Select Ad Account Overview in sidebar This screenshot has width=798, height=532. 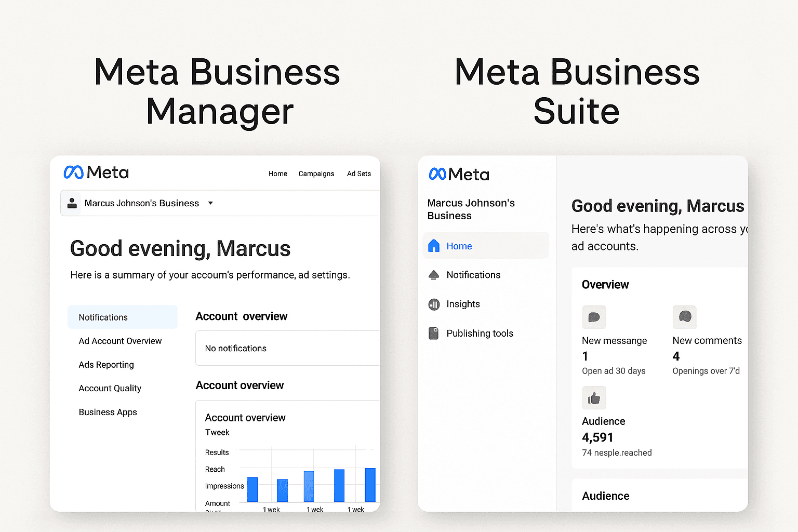coord(120,341)
